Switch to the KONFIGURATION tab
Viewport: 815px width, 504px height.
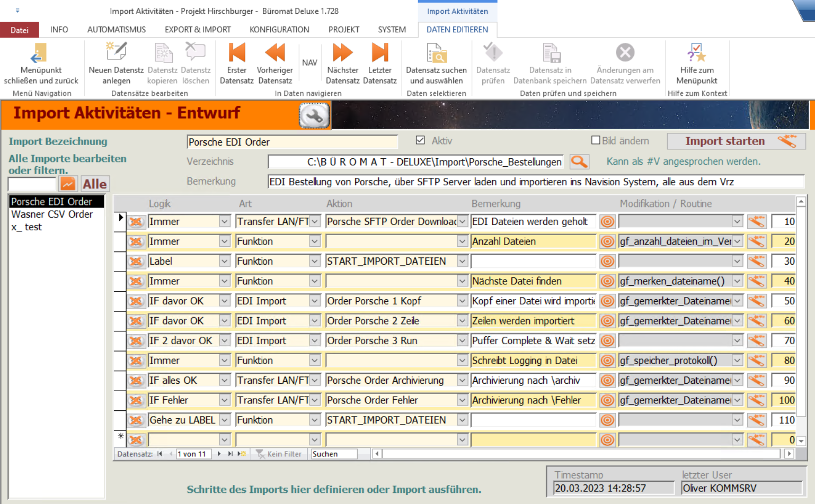click(x=279, y=30)
